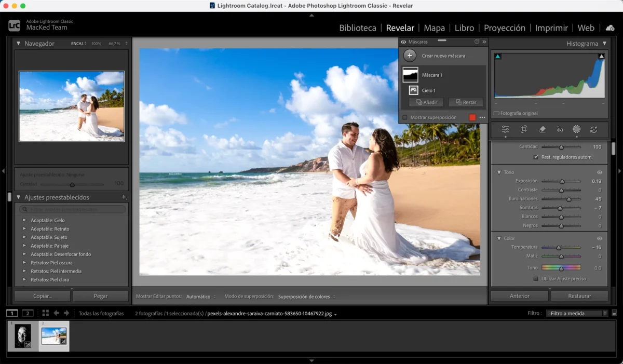623x364 pixels.
Task: Select the Crop tool icon
Action: pos(524,129)
